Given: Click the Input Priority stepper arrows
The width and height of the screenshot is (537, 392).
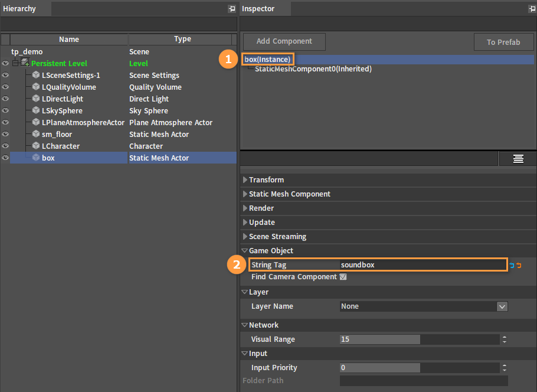Looking at the screenshot, I should tap(504, 368).
